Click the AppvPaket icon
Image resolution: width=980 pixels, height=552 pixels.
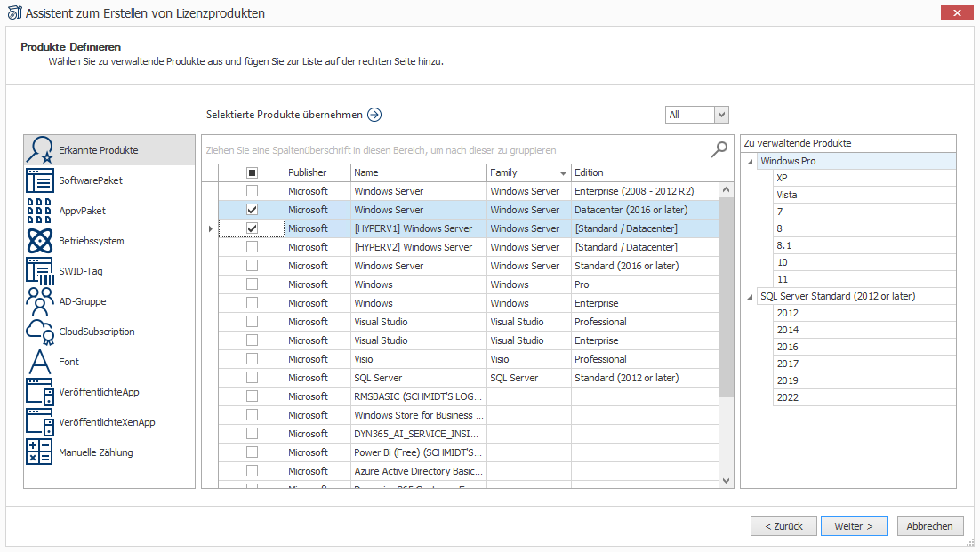tap(39, 211)
